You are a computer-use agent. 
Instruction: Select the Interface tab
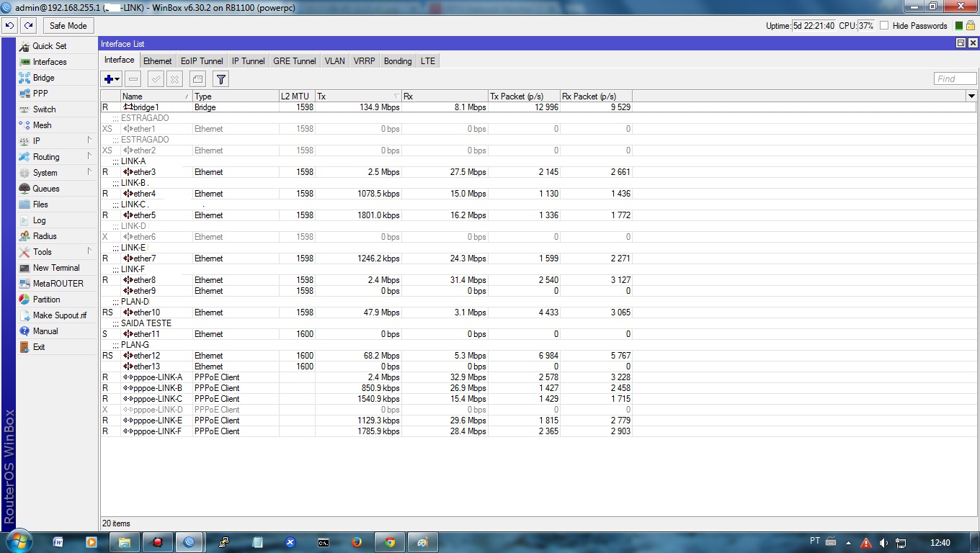(120, 60)
